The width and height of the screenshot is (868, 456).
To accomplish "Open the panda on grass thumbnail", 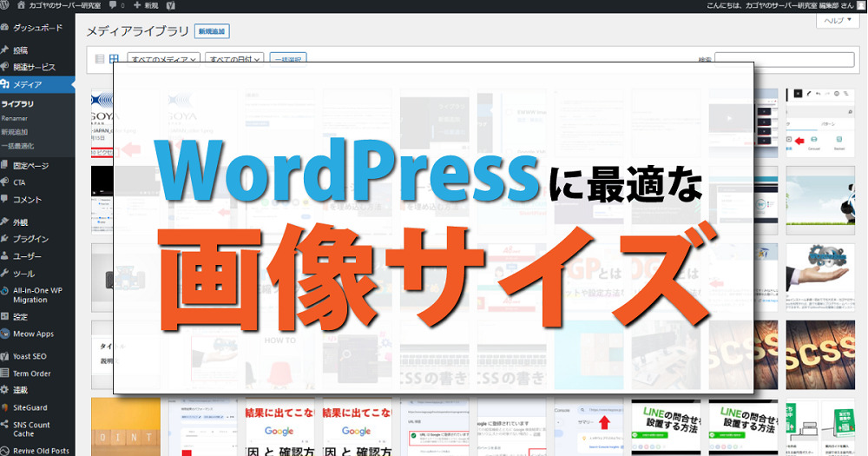I will pos(820,201).
